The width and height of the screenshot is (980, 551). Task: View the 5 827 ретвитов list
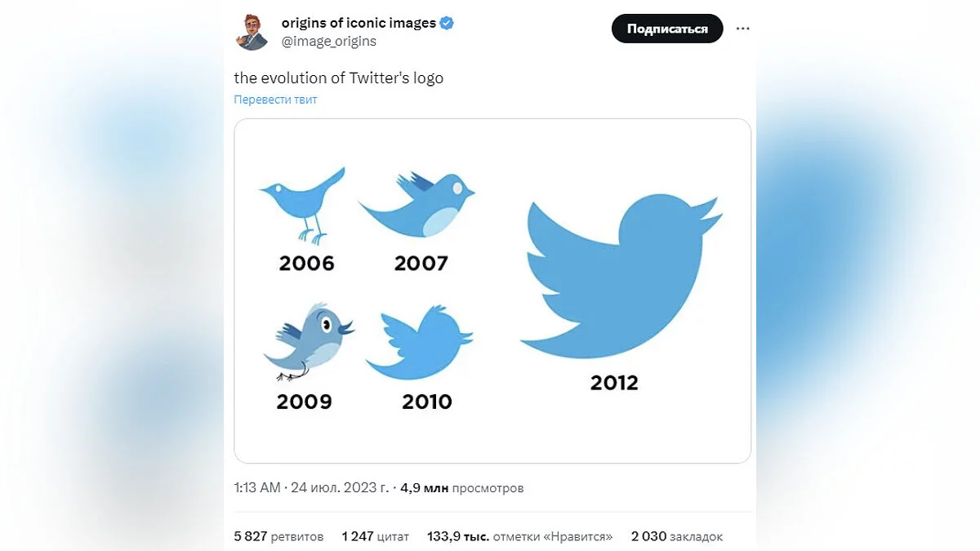click(278, 536)
